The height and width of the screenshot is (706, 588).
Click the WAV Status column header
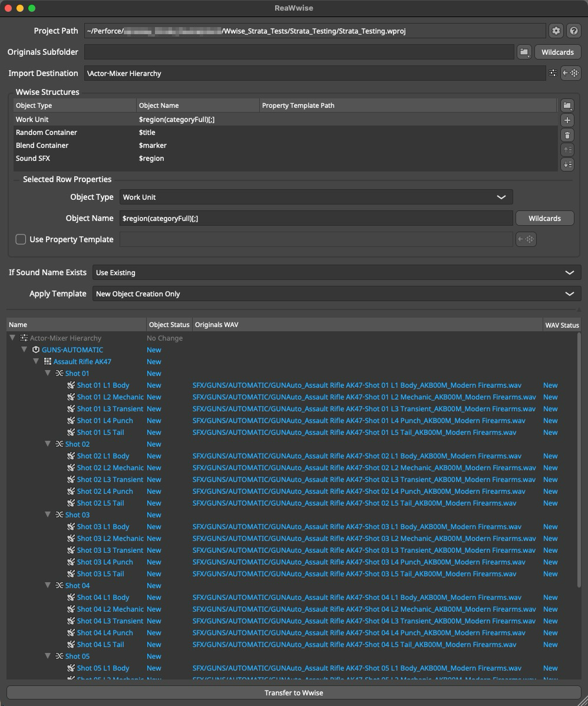tap(562, 325)
